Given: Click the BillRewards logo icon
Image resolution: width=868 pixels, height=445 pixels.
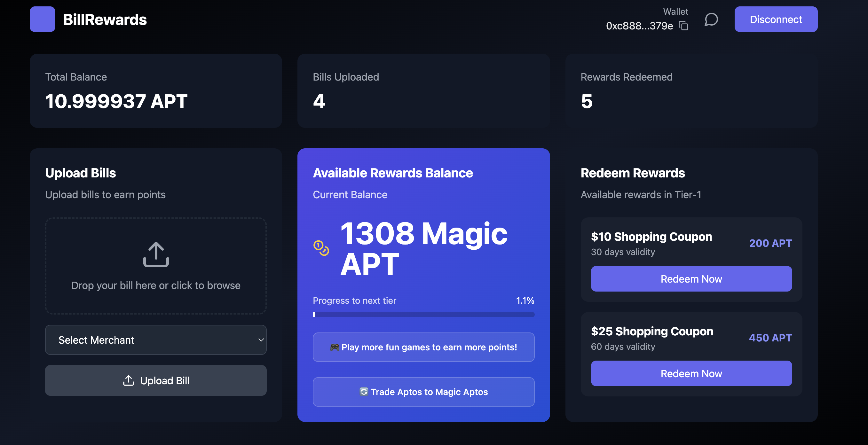Looking at the screenshot, I should 42,19.
